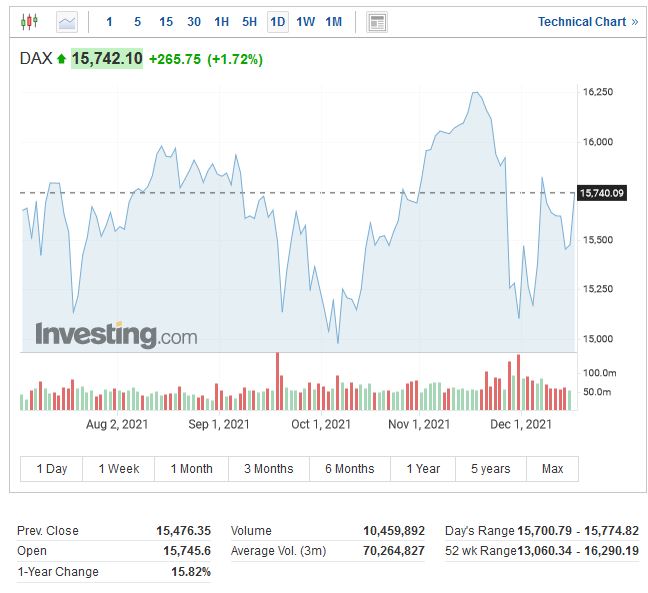
Task: Switch to the area chart type icon
Action: pyautogui.click(x=67, y=21)
